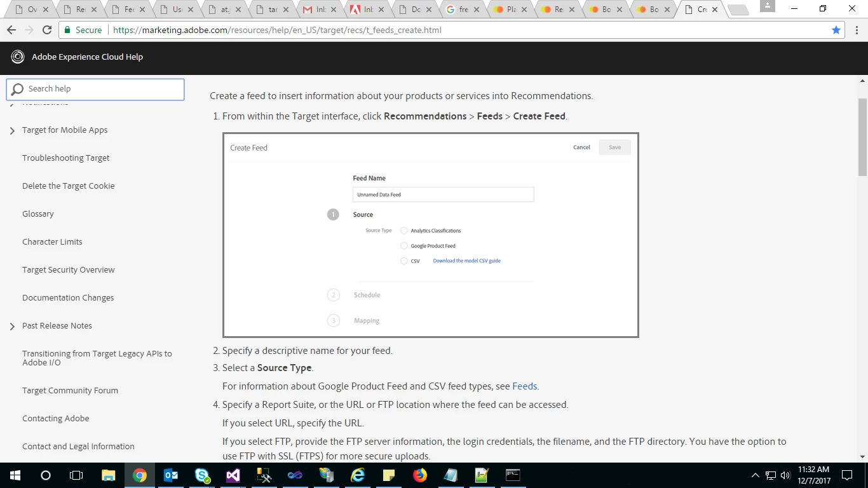Click the Chrome icon on the taskbar
Screen dimensions: 868x488
[140, 475]
